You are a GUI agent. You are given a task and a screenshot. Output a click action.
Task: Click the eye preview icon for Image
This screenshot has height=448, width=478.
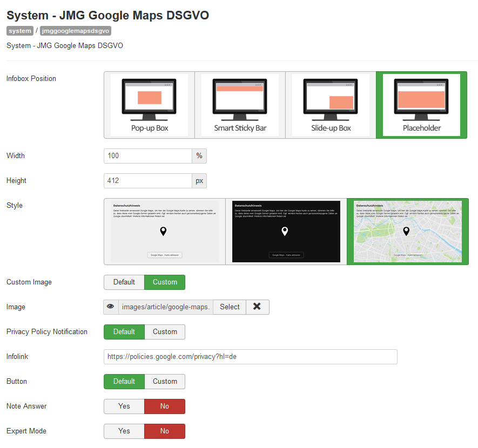111,307
